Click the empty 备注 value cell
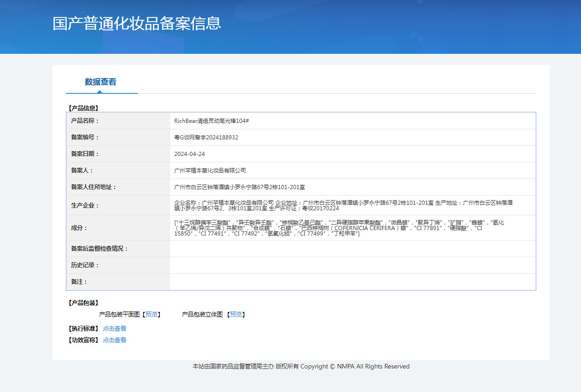Screen dimensions: 581x392 pyautogui.click(x=352, y=282)
